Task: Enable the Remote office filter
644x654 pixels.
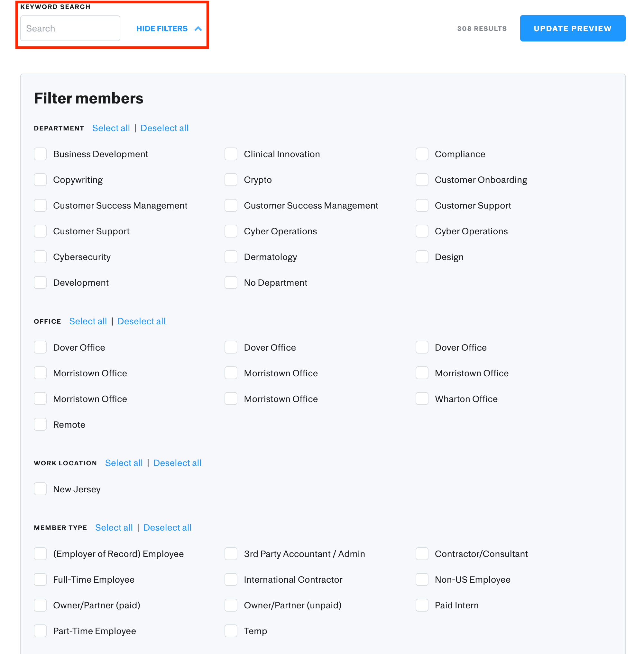Action: pos(40,425)
